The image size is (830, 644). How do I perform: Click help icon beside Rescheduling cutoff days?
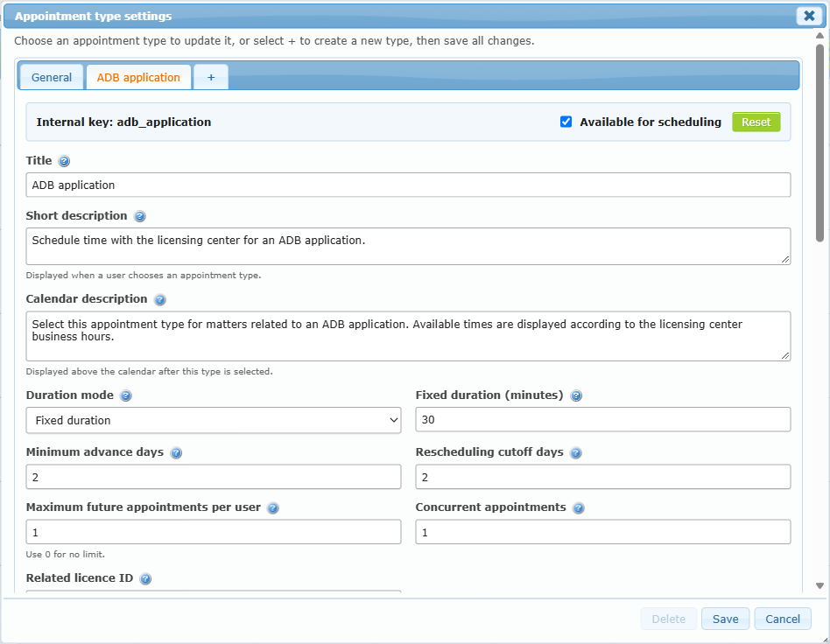[x=576, y=453]
